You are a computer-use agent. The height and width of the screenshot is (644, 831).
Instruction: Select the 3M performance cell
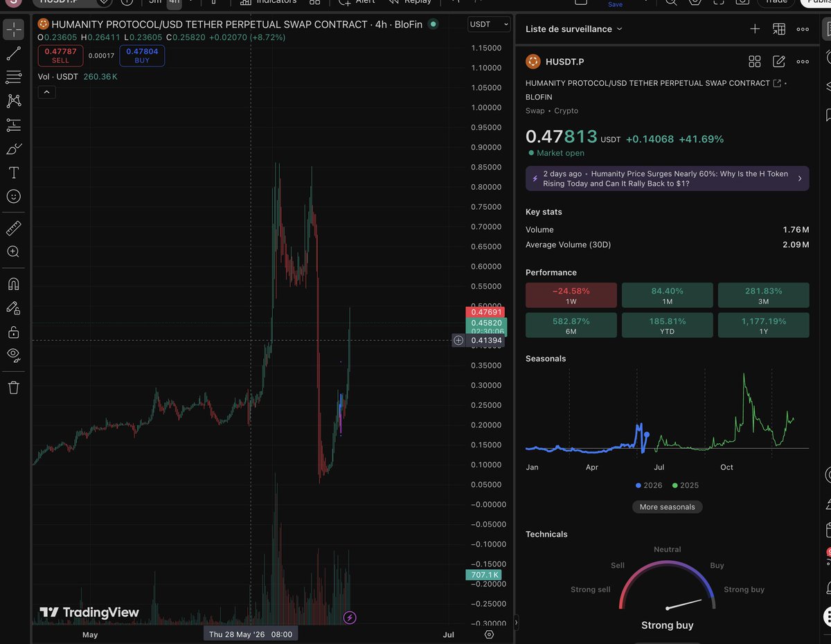pos(763,295)
